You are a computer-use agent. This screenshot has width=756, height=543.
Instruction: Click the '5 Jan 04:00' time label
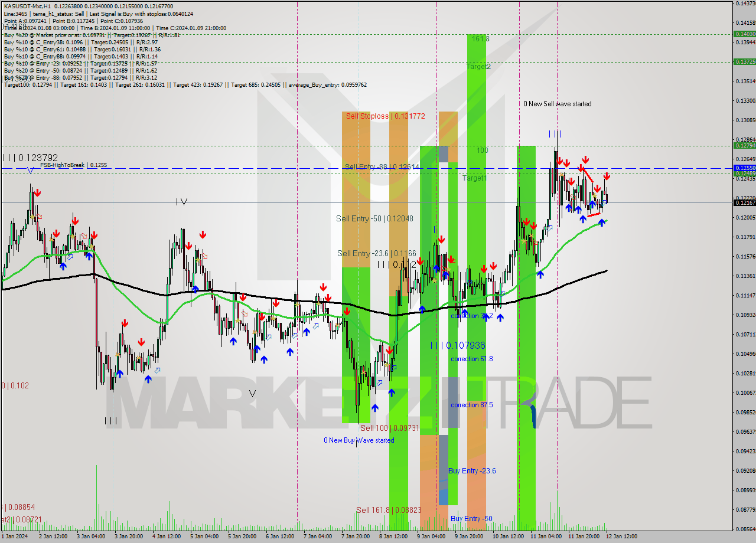point(204,537)
